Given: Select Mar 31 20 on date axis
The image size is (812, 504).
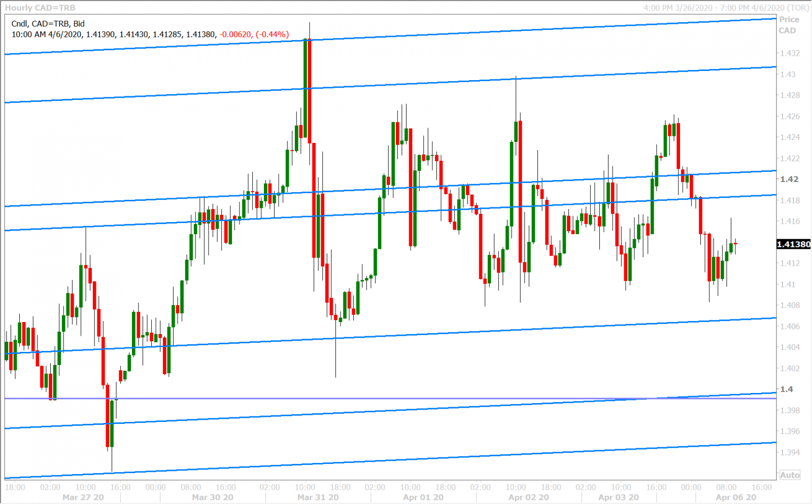Looking at the screenshot, I should point(318,497).
